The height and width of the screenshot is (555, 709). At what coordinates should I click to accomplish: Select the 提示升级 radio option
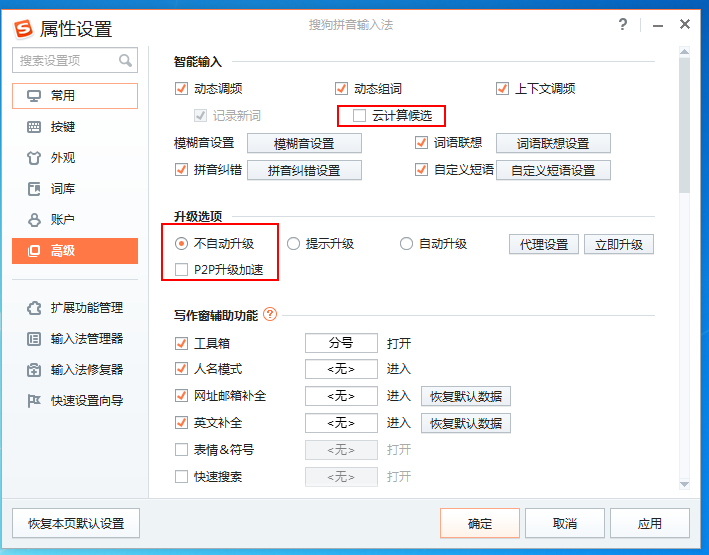point(294,244)
